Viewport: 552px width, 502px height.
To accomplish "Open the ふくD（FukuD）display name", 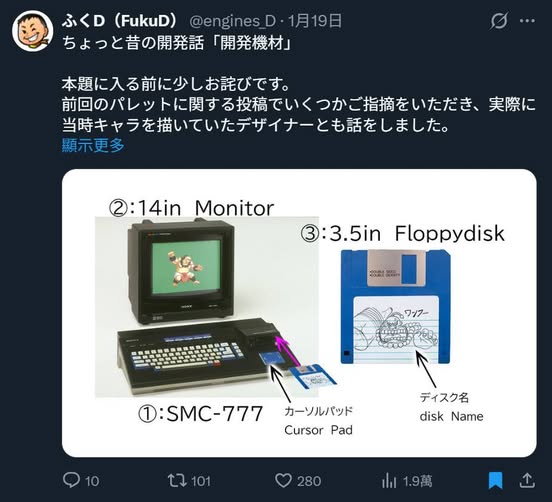I will pos(119,21).
